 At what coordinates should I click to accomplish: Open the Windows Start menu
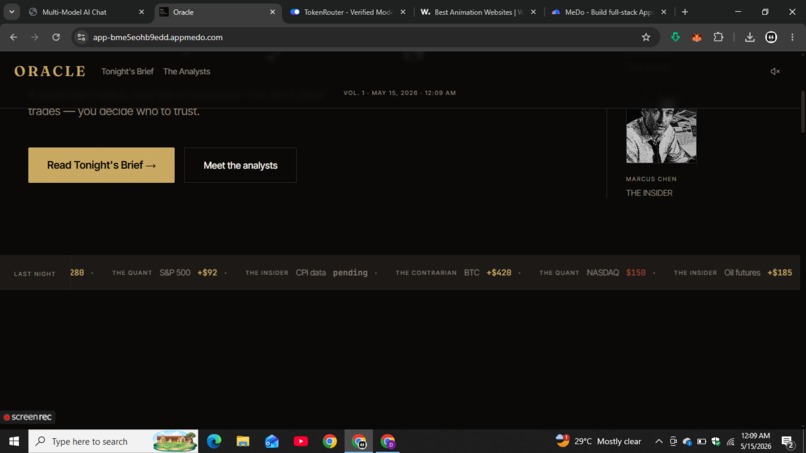(x=14, y=441)
